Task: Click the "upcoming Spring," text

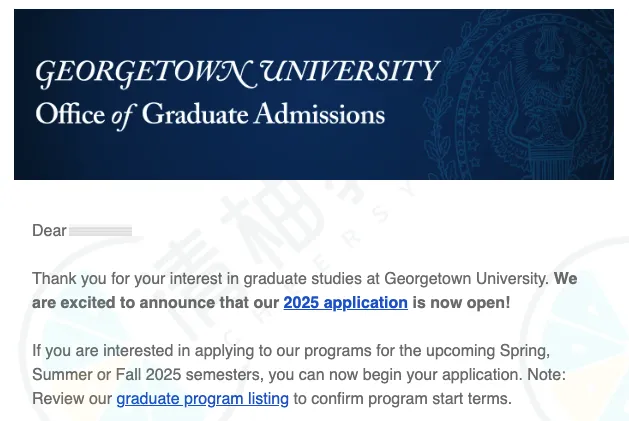Action: (528, 351)
